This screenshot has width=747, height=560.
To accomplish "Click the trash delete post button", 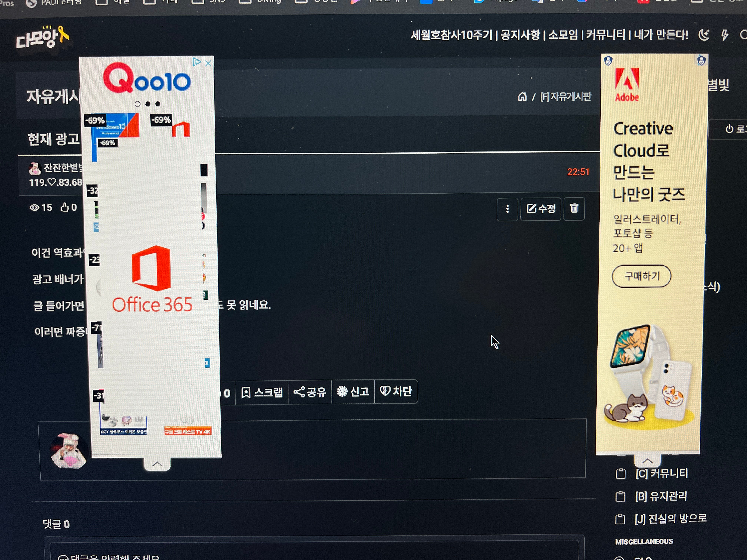I will point(574,208).
